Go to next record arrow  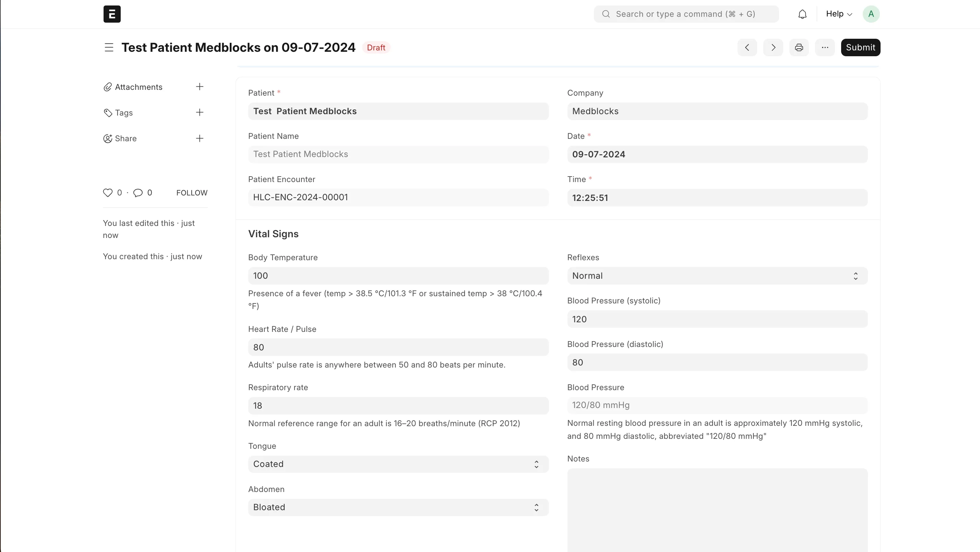(x=773, y=48)
